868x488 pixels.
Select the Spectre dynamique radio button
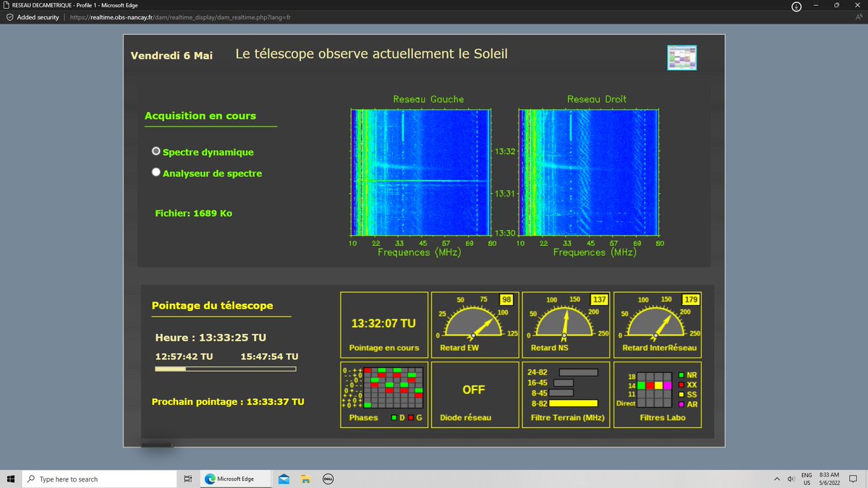click(x=156, y=152)
